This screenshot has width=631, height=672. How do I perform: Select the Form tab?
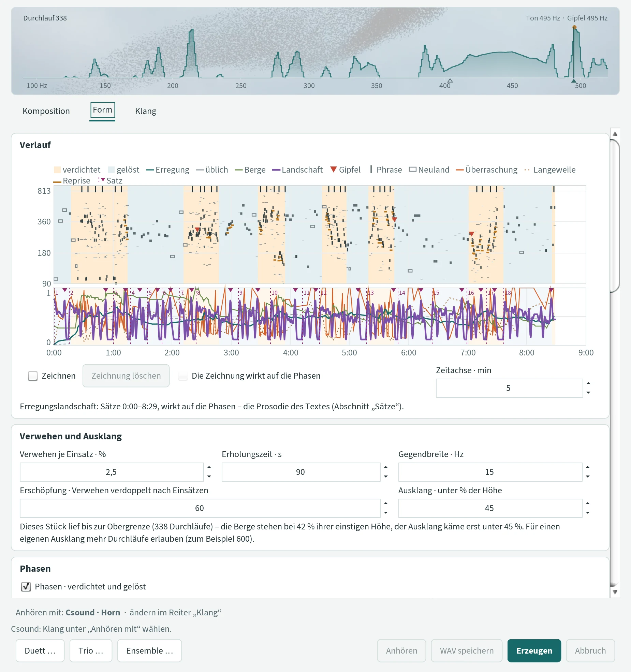click(x=102, y=110)
